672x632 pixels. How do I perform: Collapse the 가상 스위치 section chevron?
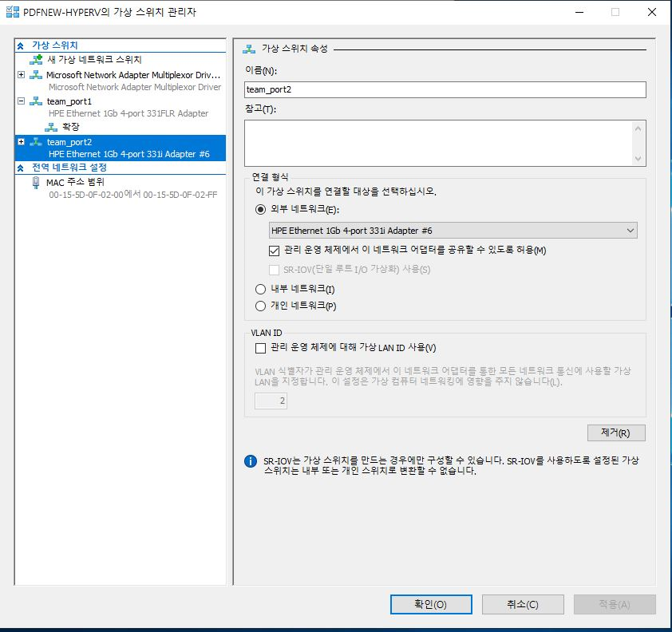pos(20,45)
